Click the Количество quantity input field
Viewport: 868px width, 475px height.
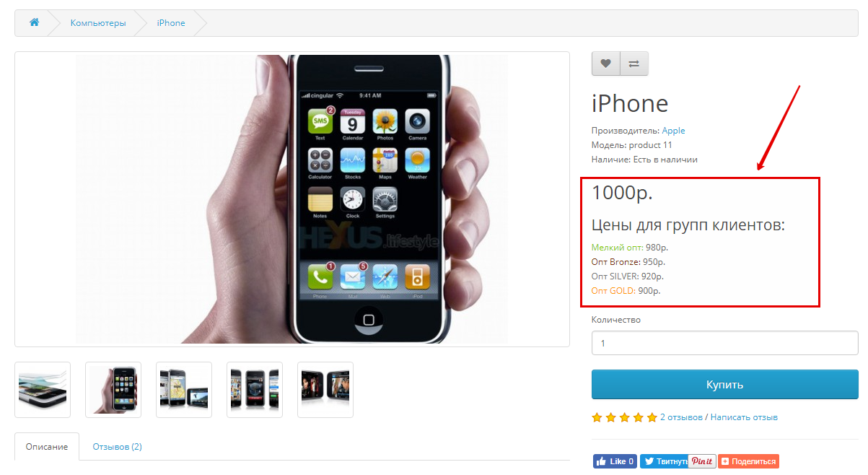[724, 344]
